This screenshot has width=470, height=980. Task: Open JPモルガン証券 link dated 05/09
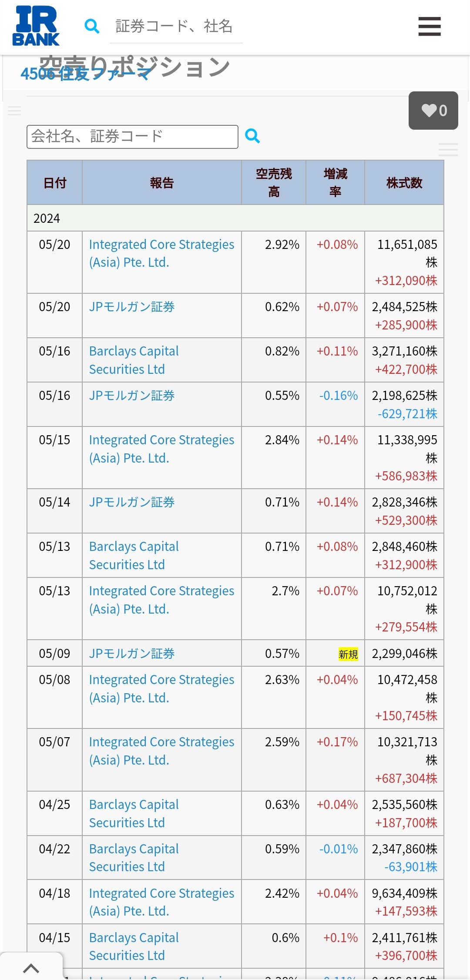click(132, 654)
